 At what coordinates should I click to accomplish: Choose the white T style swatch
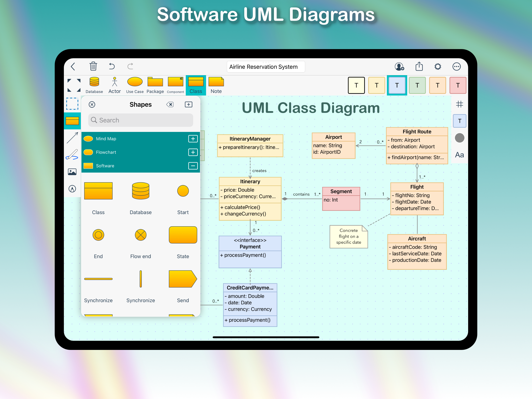(356, 85)
